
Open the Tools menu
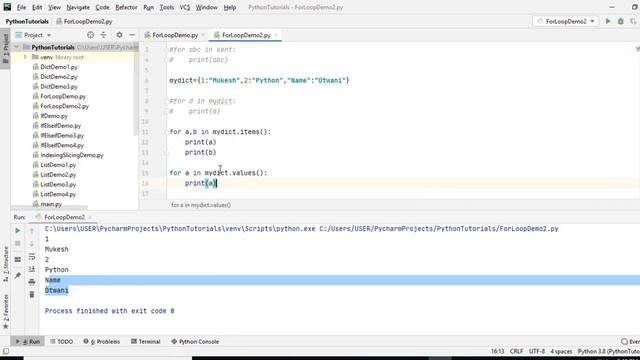(167, 7)
